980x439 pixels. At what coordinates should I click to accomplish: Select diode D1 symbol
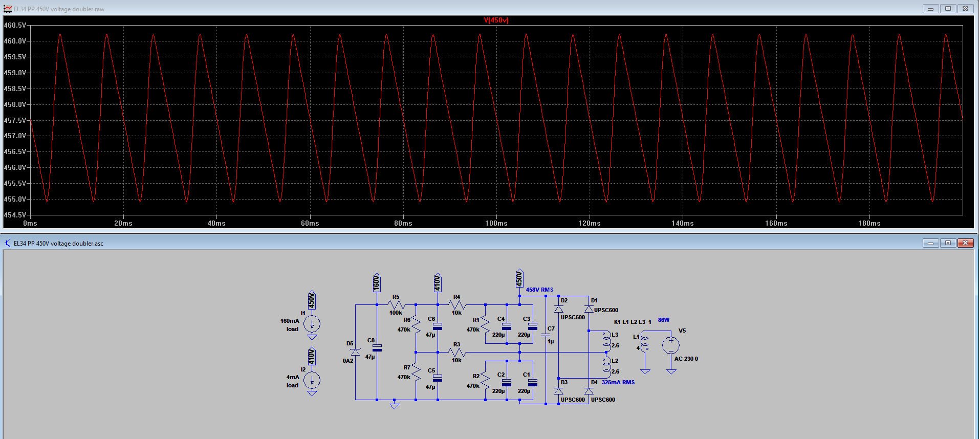(589, 309)
